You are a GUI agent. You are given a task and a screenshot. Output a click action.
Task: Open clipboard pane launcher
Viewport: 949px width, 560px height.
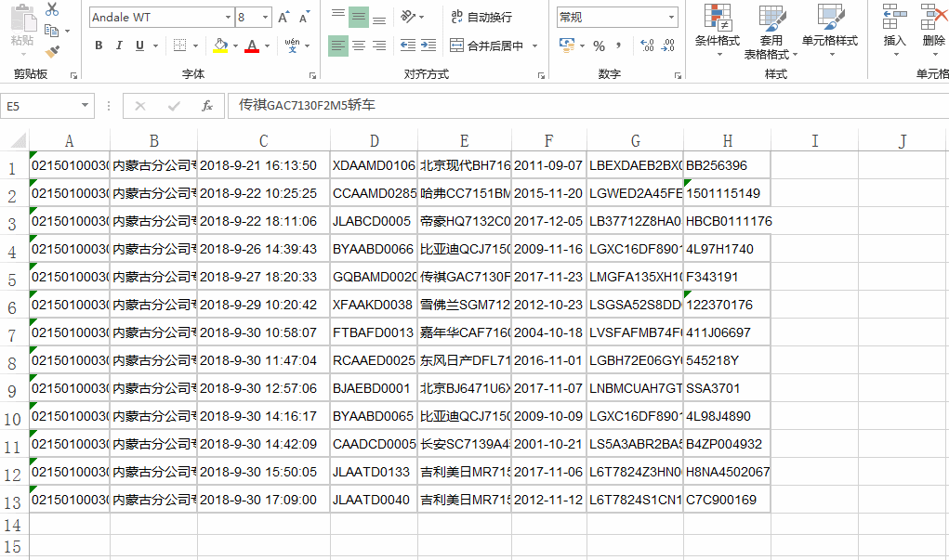click(73, 75)
